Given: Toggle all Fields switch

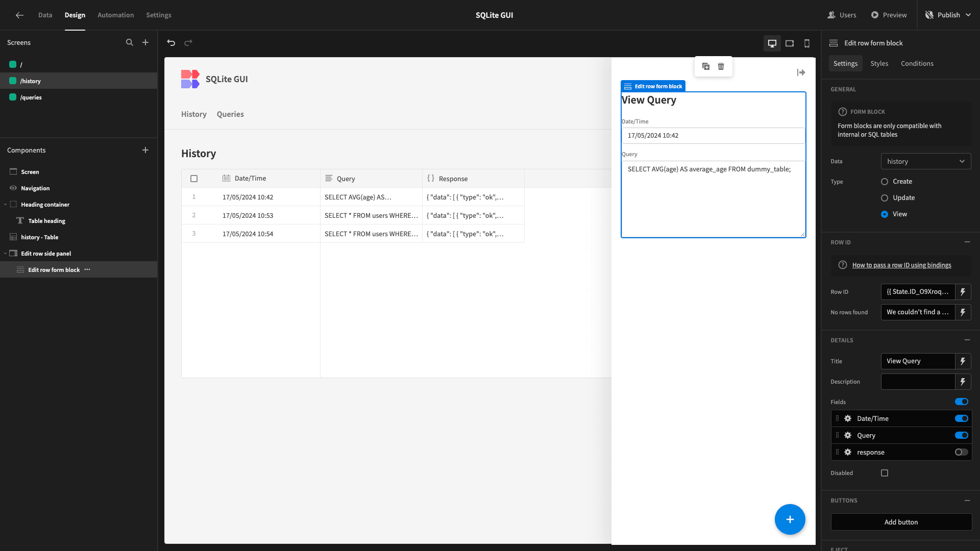Looking at the screenshot, I should coord(962,402).
